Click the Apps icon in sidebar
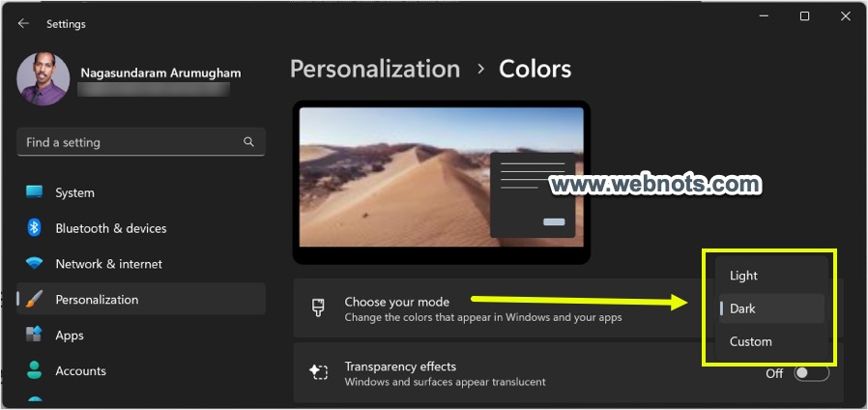The width and height of the screenshot is (868, 410). click(x=35, y=335)
